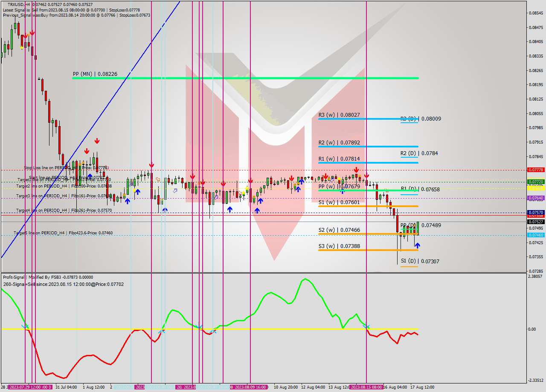546x392 pixels.
Task: Click the 'S3 (w) | 0.07388' support label
Action: coord(339,246)
